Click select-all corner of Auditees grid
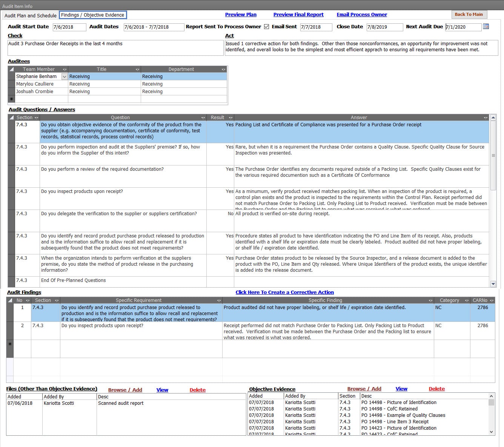Viewport: 504px width, 447px height. pyautogui.click(x=12, y=69)
